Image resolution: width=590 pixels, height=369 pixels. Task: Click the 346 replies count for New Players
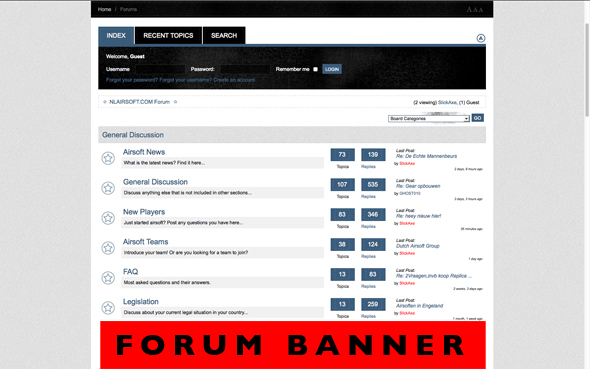pyautogui.click(x=373, y=214)
